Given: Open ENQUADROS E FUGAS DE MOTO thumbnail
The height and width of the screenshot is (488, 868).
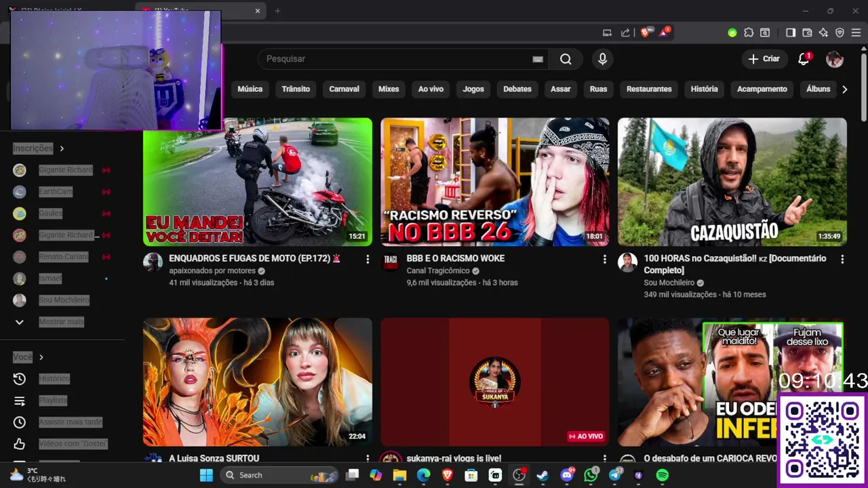Looking at the screenshot, I should click(258, 182).
